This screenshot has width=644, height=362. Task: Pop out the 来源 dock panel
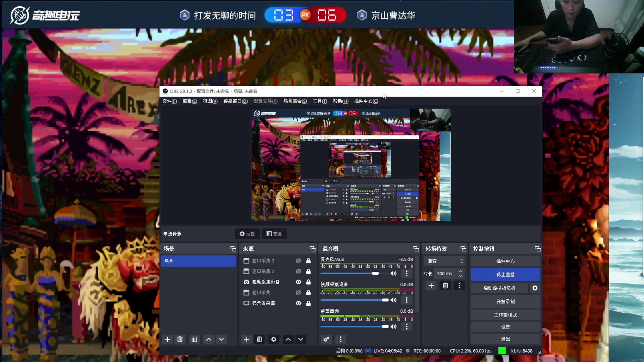(x=313, y=248)
